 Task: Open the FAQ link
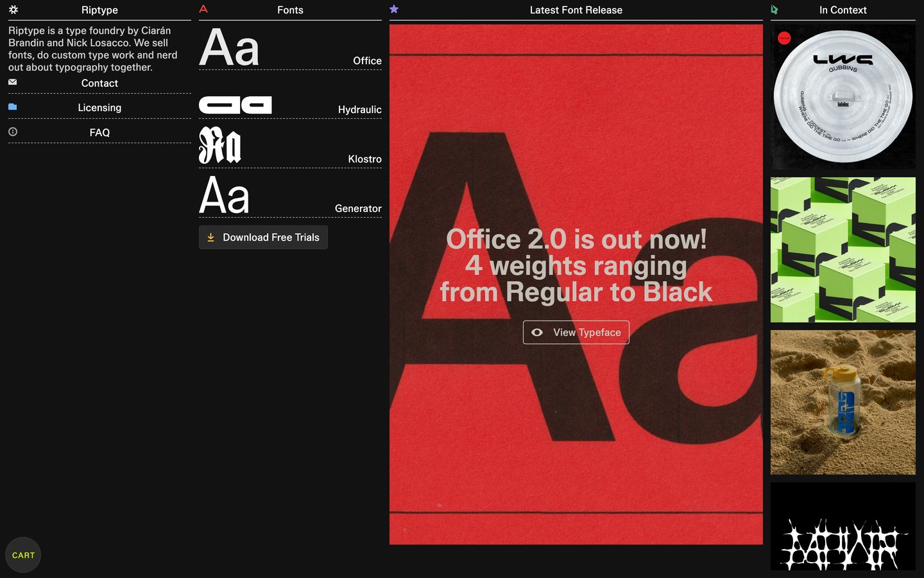coord(99,133)
